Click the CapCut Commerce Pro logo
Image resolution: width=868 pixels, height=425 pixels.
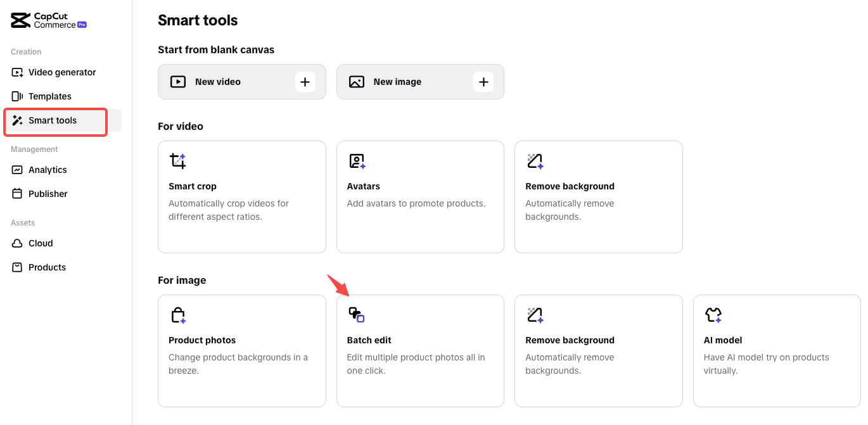49,21
